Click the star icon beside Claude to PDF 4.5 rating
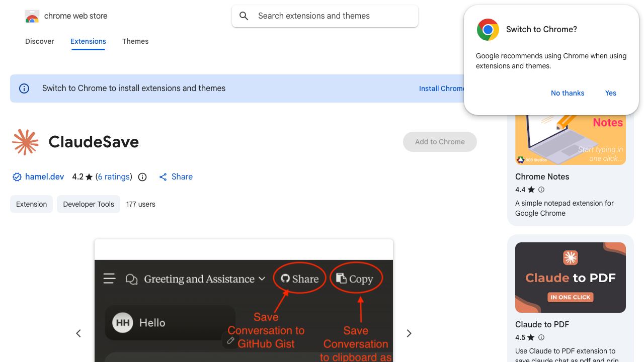The height and width of the screenshot is (362, 644). [531, 337]
